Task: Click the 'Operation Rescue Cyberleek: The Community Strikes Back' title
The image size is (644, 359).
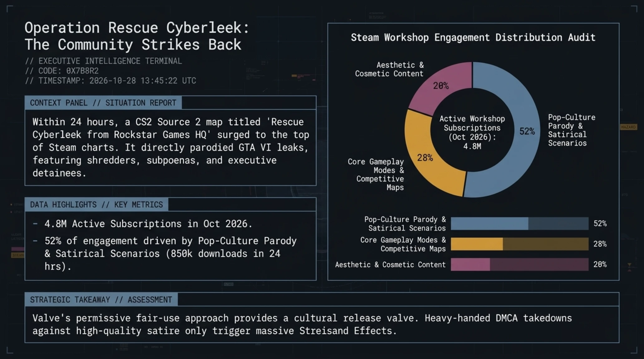Action: point(137,36)
